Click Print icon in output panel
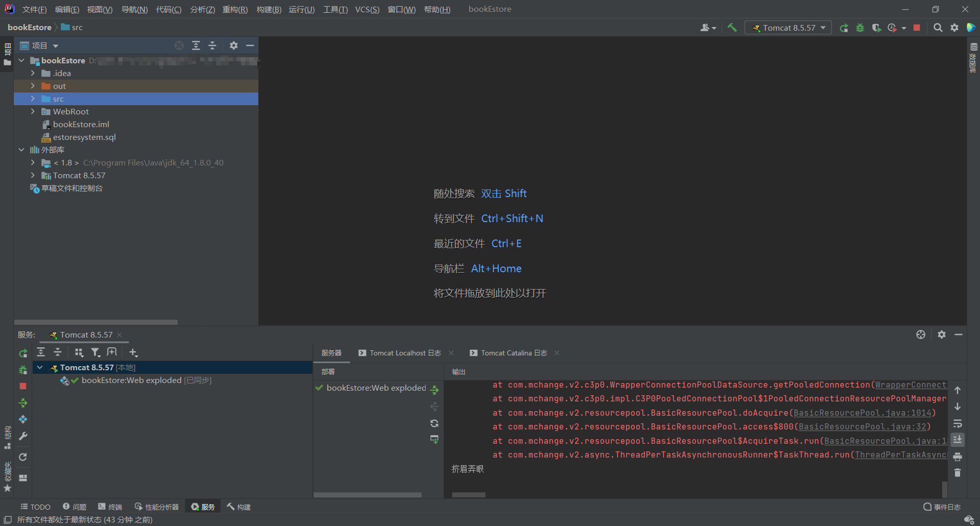 click(x=958, y=457)
